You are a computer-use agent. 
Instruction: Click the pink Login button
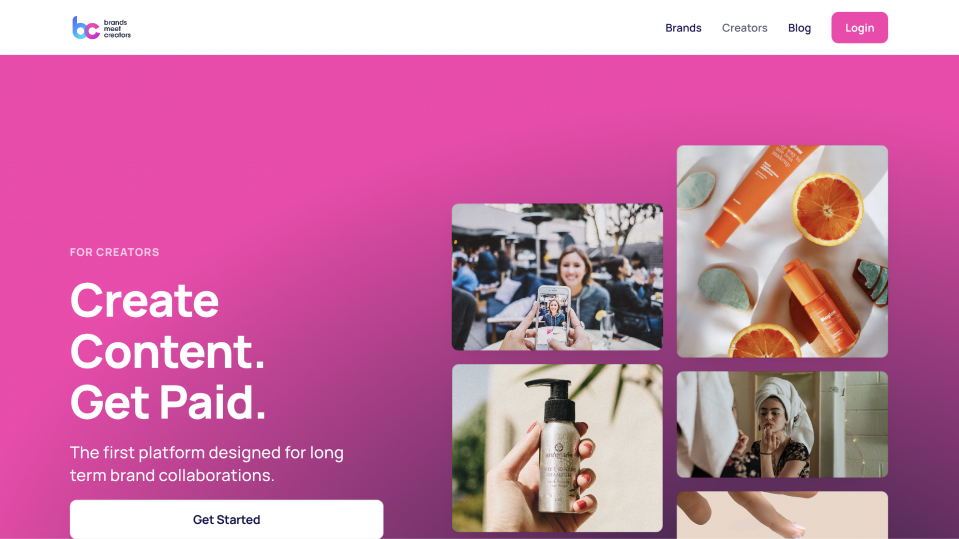(859, 28)
